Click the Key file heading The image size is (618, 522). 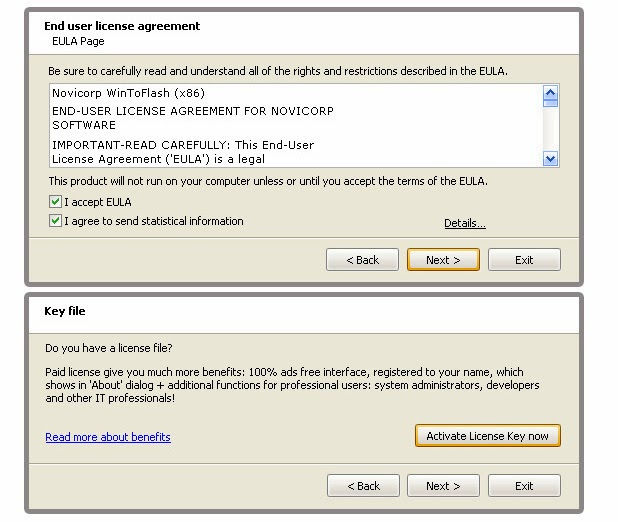click(x=65, y=311)
